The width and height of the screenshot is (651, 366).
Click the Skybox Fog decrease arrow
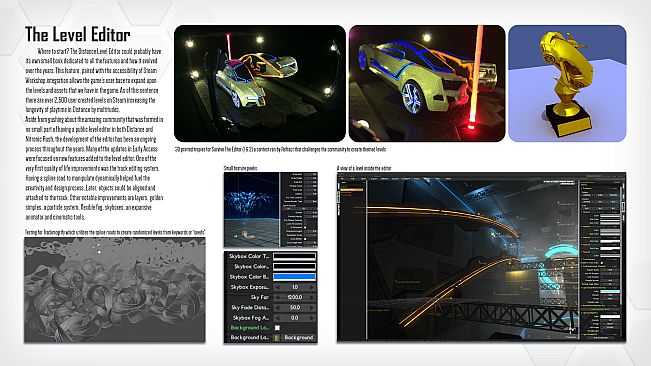[277, 318]
